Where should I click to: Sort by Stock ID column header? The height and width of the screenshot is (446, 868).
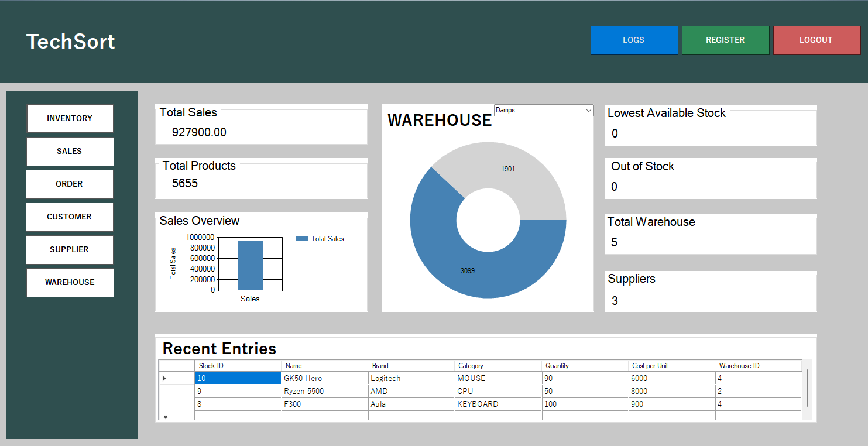238,366
